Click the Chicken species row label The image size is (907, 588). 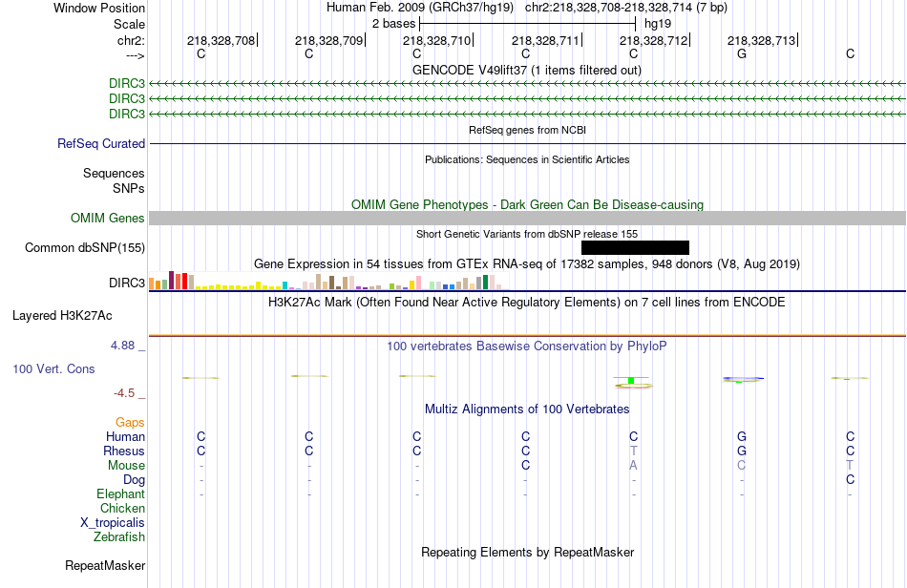point(122,508)
